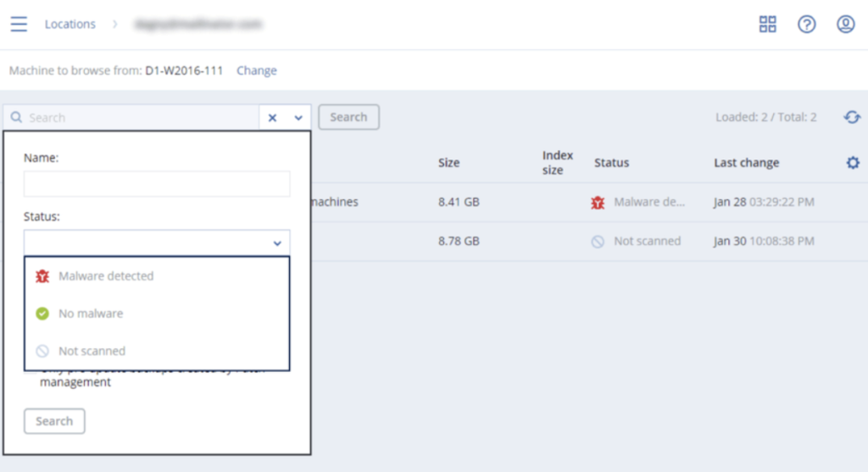This screenshot has width=868, height=472.
Task: Clear search with the X icon
Action: [272, 118]
